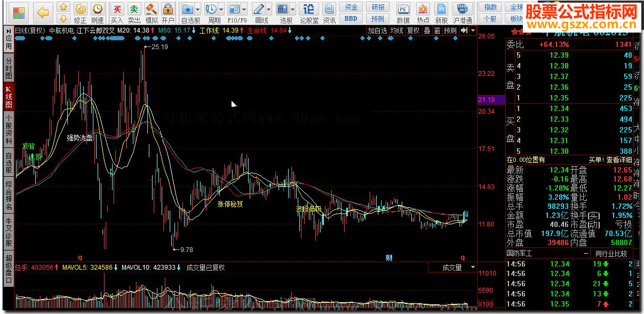
Task: Expand the 选股 dropdown arrow
Action: (x=293, y=10)
